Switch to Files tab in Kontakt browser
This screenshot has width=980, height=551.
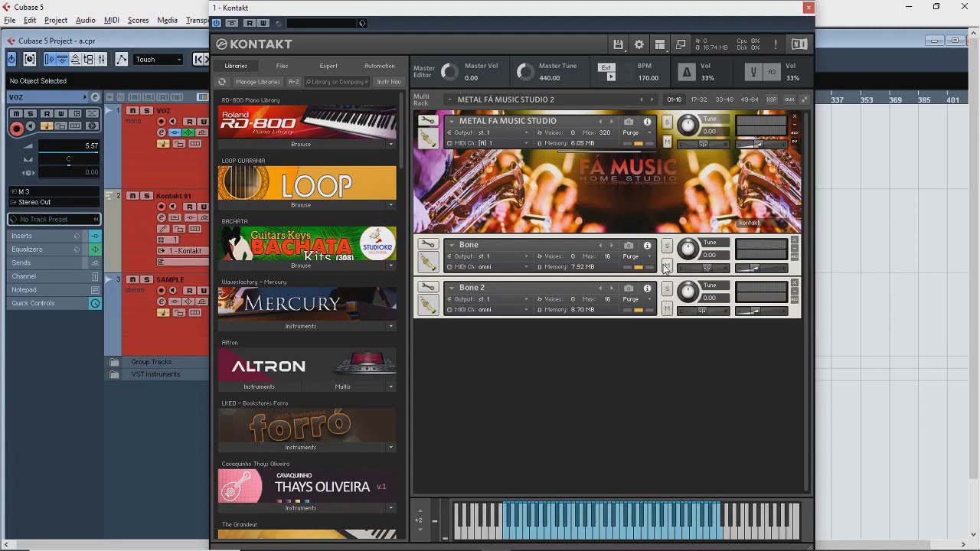[x=282, y=66]
